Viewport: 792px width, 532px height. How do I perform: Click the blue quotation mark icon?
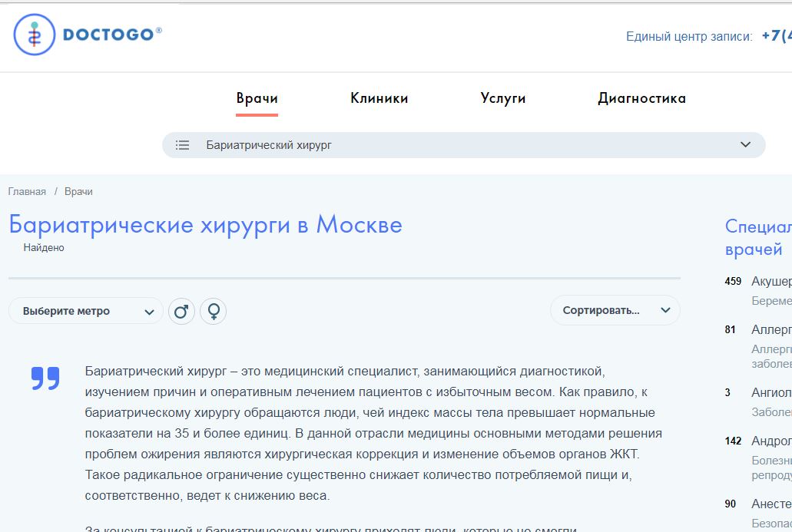(x=45, y=378)
